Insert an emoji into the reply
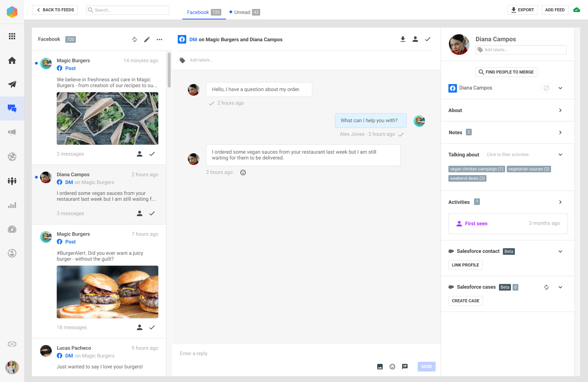This screenshot has height=382, width=588. [392, 366]
